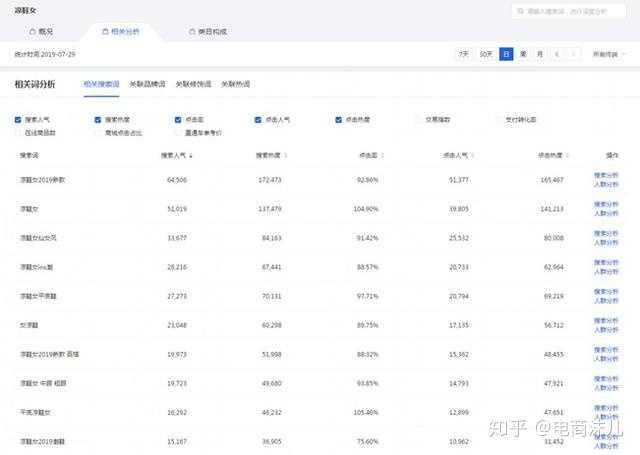Click the search magnifier icon in search box
This screenshot has height=455, width=640.
tap(520, 11)
